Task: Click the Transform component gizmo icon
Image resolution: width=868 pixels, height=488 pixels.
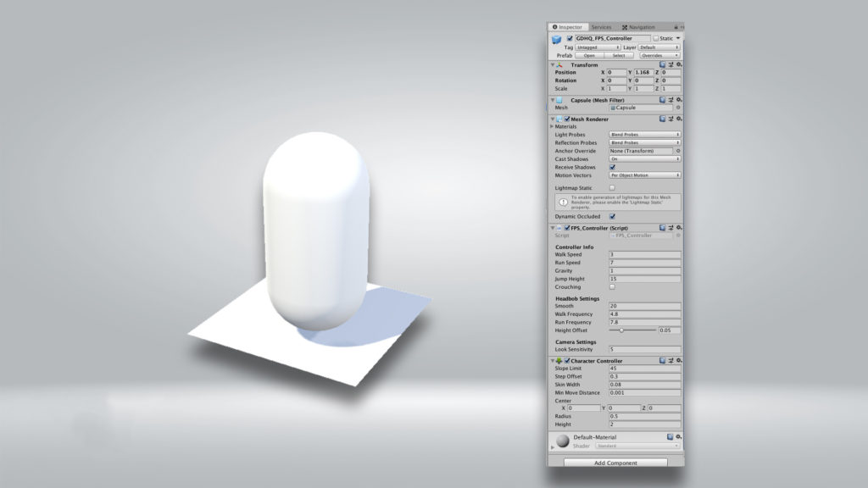Action: pos(560,64)
